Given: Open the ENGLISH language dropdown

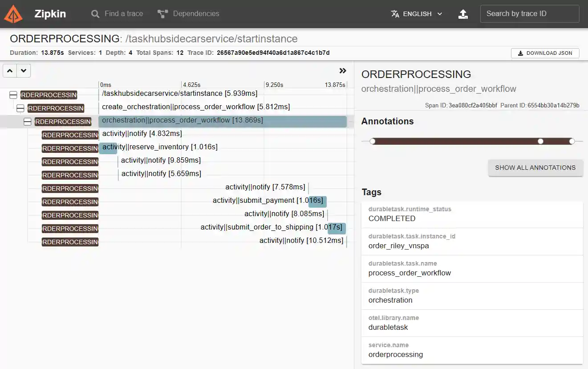Looking at the screenshot, I should [416, 13].
